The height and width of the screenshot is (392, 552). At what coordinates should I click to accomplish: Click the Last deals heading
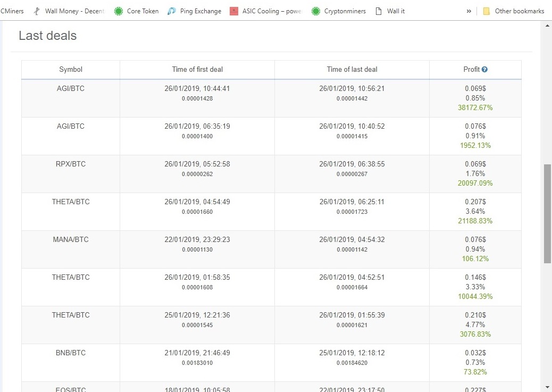[x=47, y=36]
